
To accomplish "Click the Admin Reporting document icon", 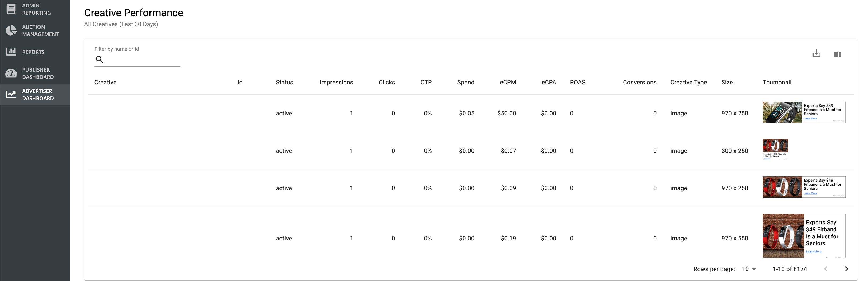I will 11,9.
